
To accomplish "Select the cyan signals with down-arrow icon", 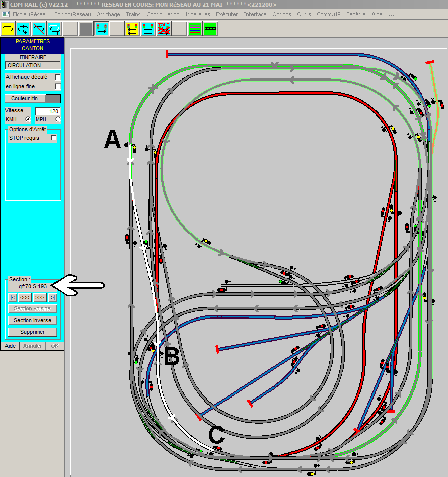I will 101,29.
